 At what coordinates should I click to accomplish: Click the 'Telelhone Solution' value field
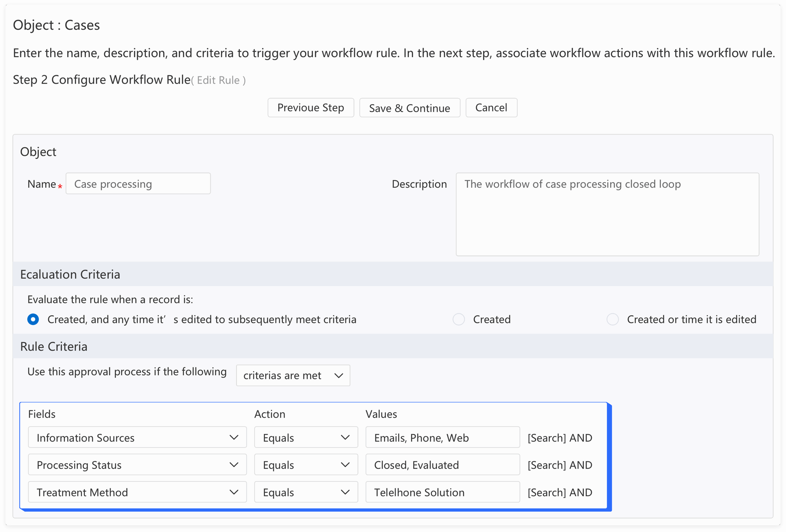(x=442, y=492)
